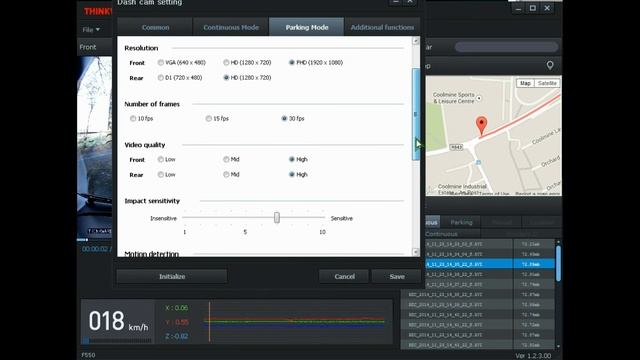640x360 pixels.
Task: Click the settings dialog scrollbar up arrow
Action: pyautogui.click(x=416, y=41)
